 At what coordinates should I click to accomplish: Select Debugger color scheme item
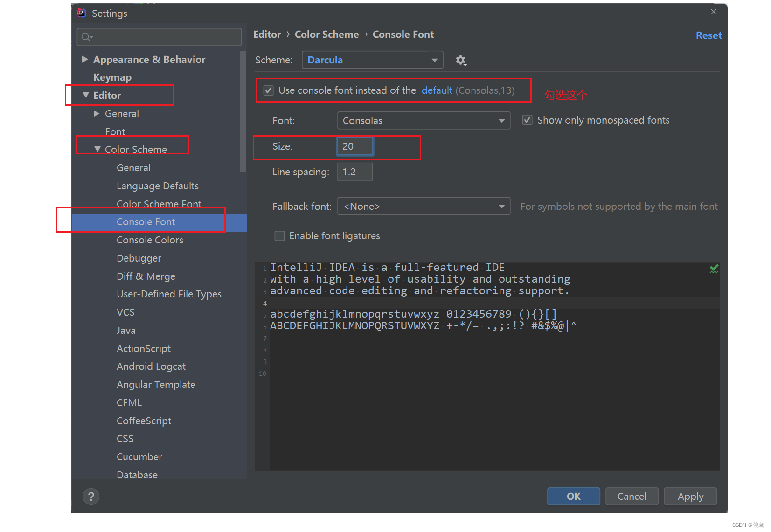[139, 258]
